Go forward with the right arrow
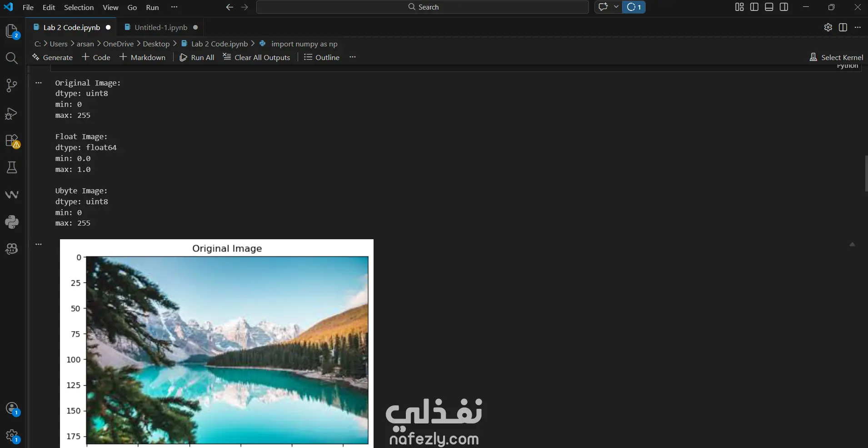Image resolution: width=868 pixels, height=448 pixels. (244, 7)
